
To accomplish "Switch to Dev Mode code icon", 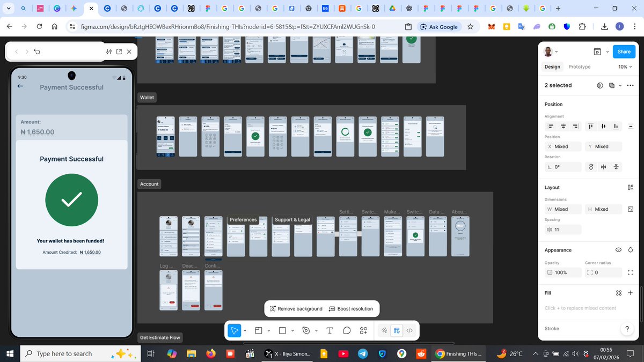I will tap(409, 330).
